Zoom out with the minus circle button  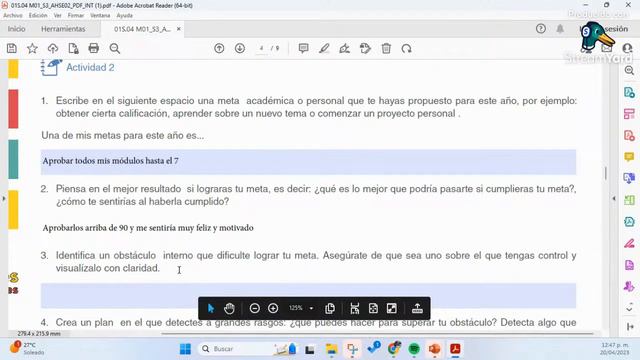(255, 308)
